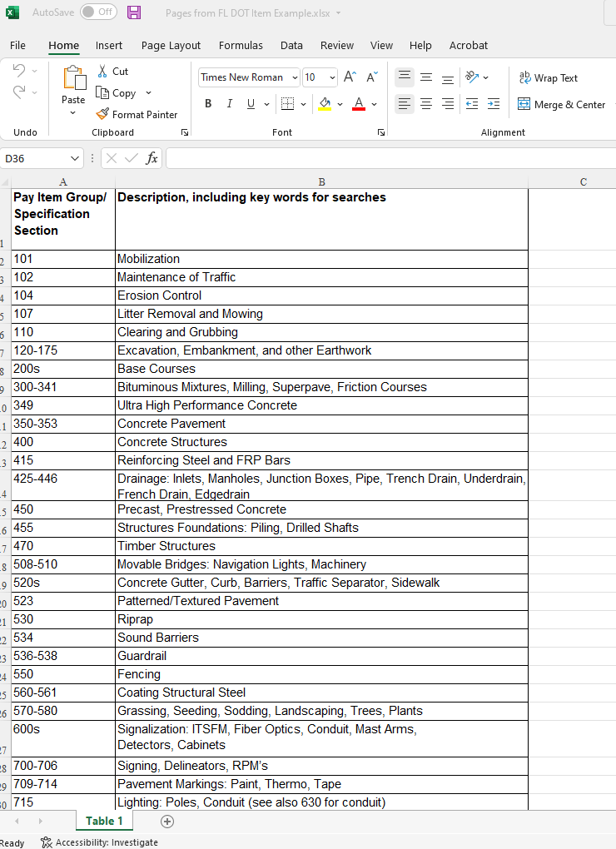This screenshot has width=616, height=849.
Task: Click the Orientation text angle icon
Action: point(472,77)
